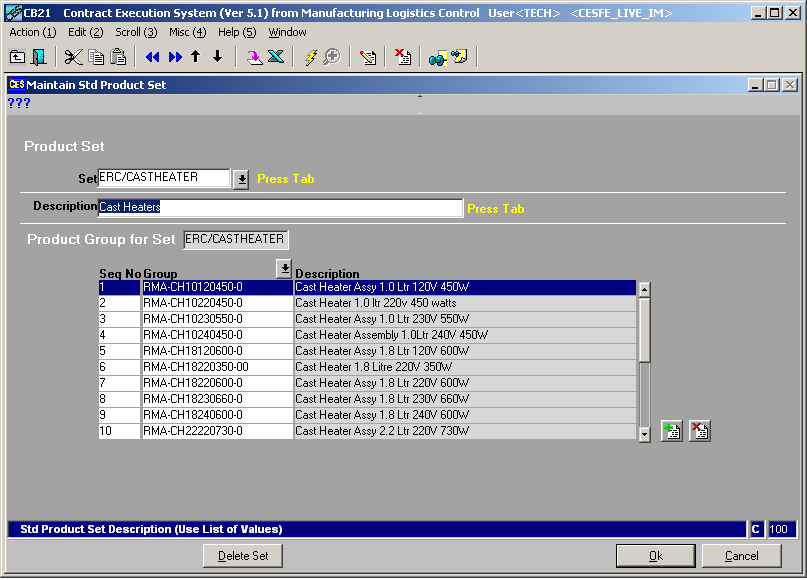Screen dimensions: 807x580
Task: Click the Excel export icon
Action: 275,57
